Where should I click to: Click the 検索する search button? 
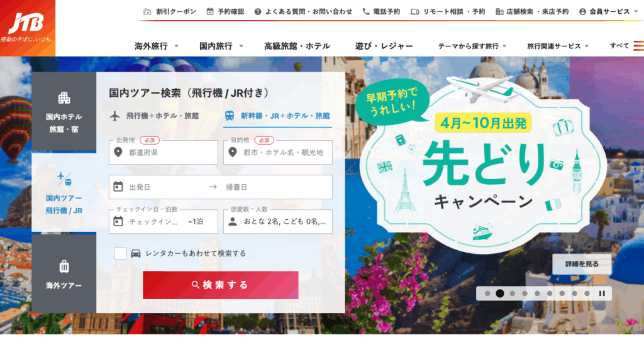221,285
